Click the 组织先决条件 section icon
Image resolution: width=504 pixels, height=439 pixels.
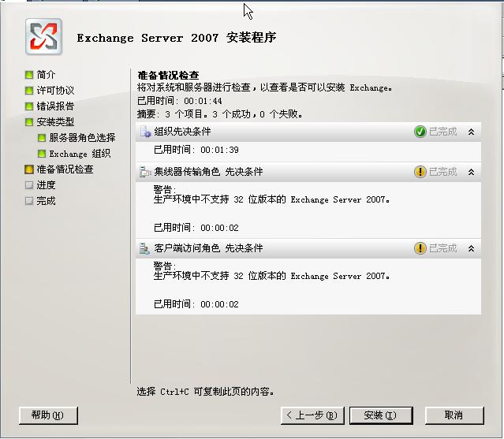point(145,132)
